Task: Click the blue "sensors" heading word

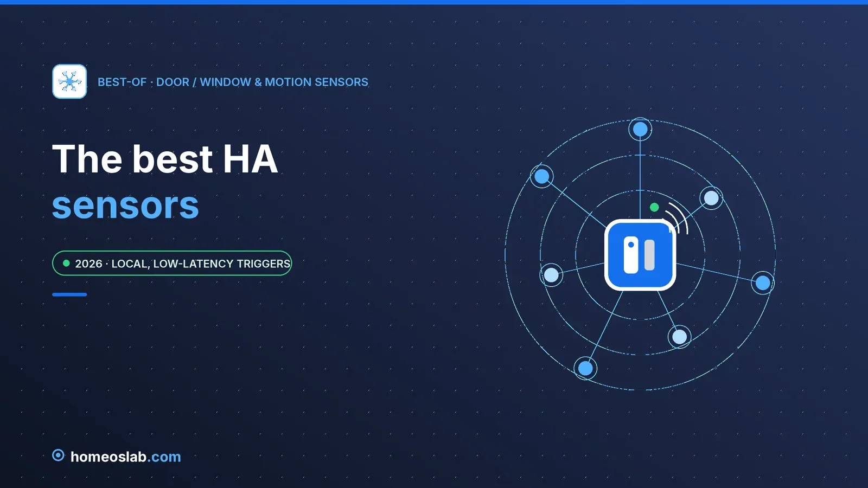Action: 125,206
